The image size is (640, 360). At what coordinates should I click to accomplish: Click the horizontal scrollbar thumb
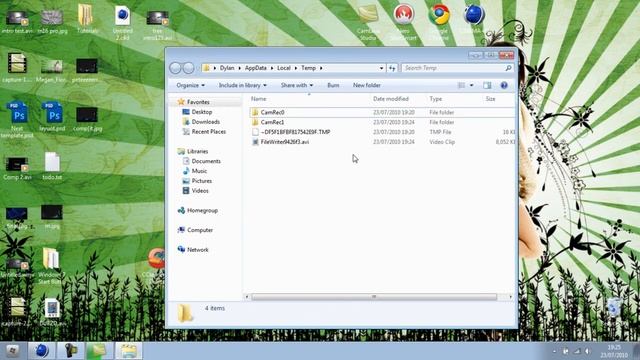pyautogui.click(x=374, y=297)
